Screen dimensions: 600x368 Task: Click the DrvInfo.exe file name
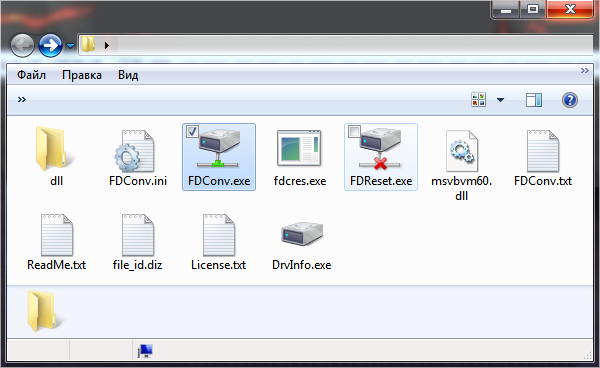[x=302, y=265]
